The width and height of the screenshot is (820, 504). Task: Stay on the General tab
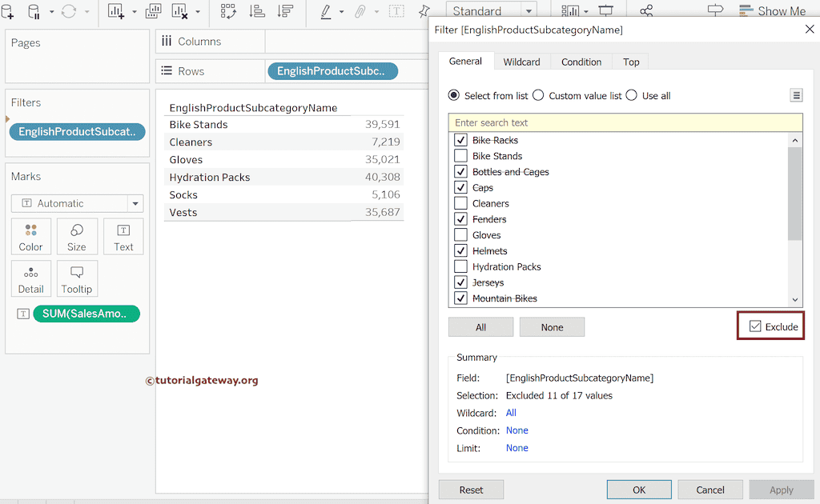[465, 61]
